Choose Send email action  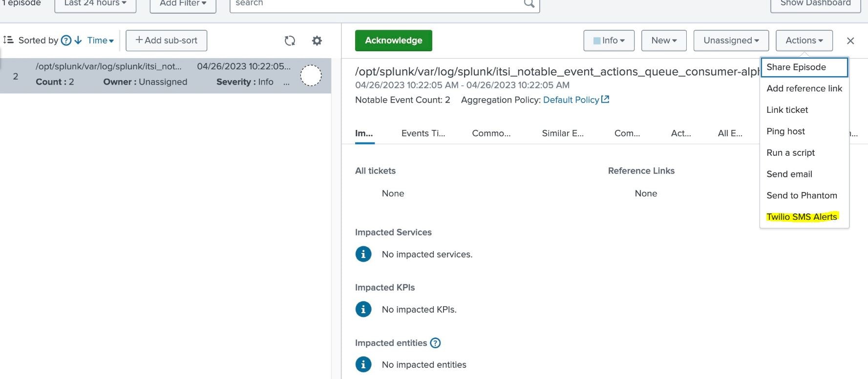804,174
